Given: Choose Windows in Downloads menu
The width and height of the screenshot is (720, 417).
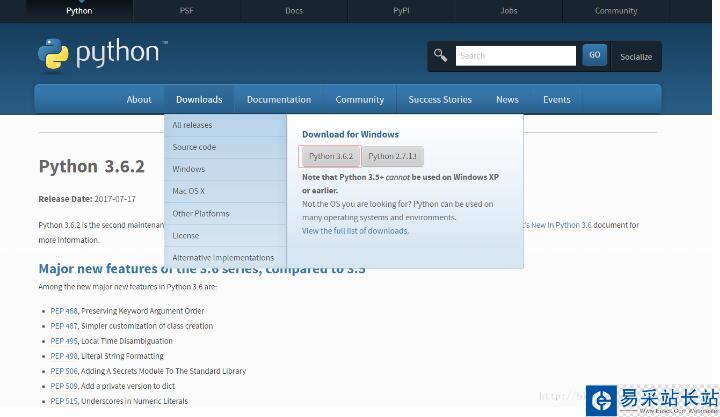Looking at the screenshot, I should pyautogui.click(x=225, y=169).
